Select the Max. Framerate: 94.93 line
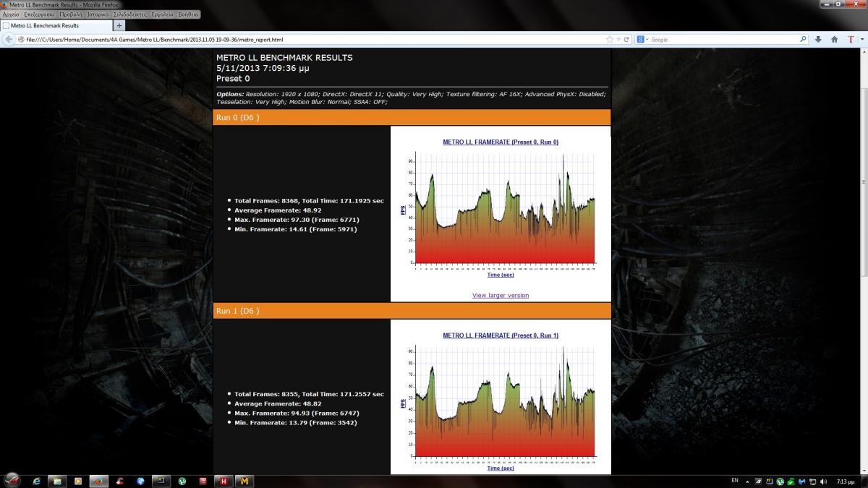The height and width of the screenshot is (488, 868). pos(297,413)
